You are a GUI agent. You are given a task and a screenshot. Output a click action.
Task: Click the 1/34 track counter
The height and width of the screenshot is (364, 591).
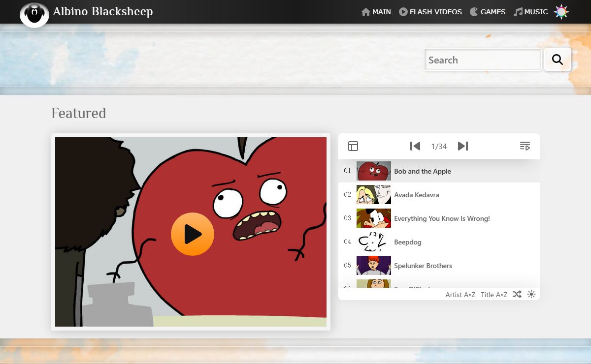439,146
